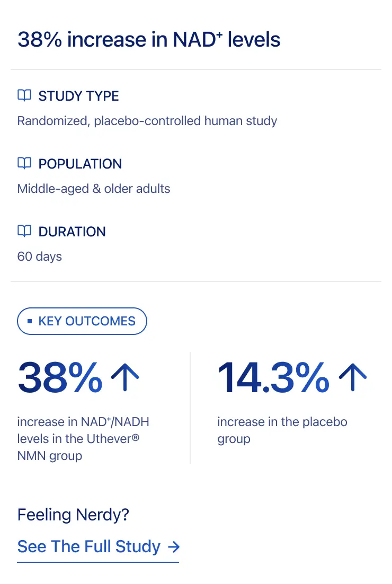Click the small square in Key Outcomes badge
Viewport: 392px width, 584px height.
30,321
